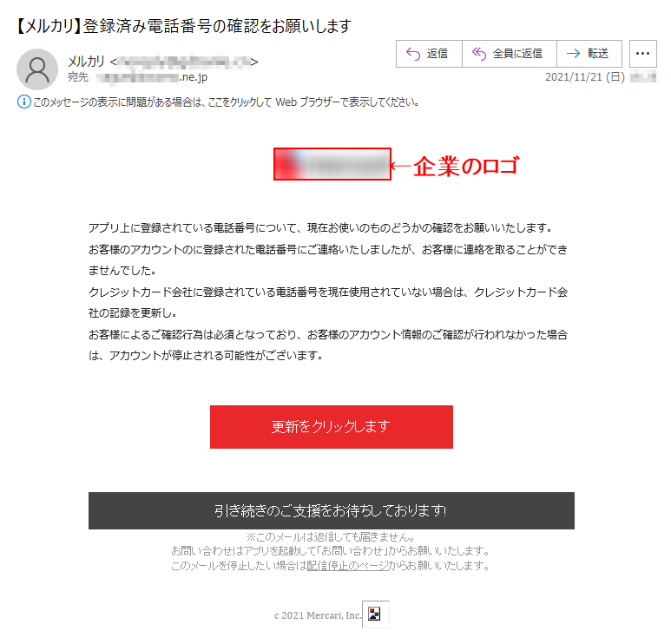The width and height of the screenshot is (671, 644).
Task: Click the dark 引き続きのご支援 banner
Action: pyautogui.click(x=332, y=510)
